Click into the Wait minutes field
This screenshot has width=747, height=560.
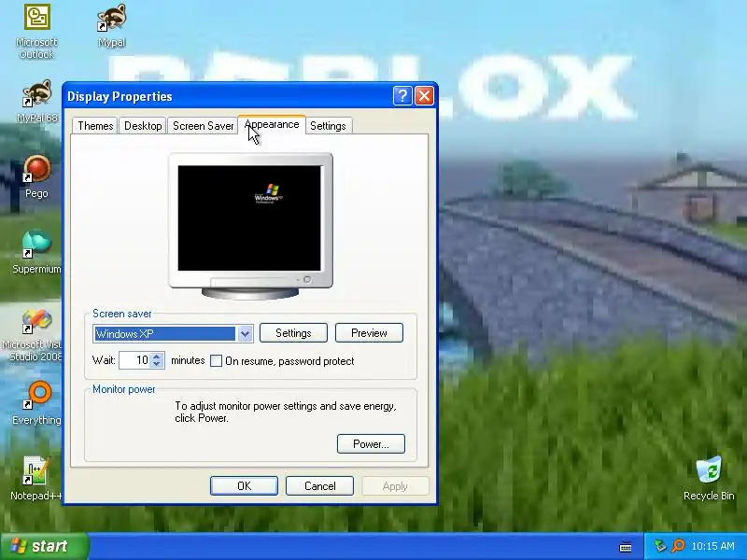[134, 360]
